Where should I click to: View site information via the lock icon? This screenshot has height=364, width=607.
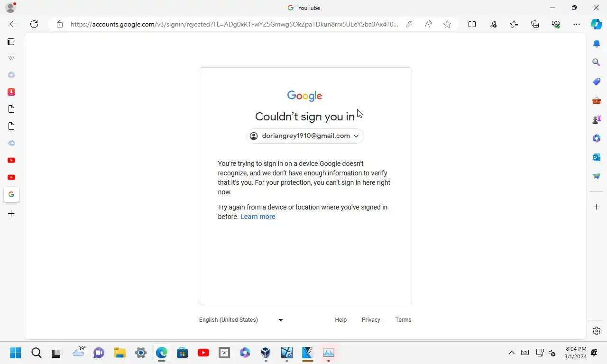[60, 24]
